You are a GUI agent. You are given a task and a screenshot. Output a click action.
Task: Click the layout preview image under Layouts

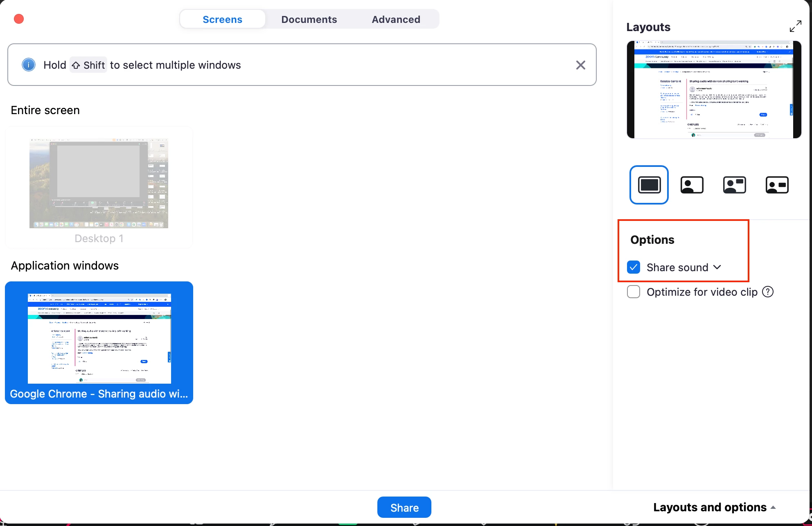click(714, 90)
